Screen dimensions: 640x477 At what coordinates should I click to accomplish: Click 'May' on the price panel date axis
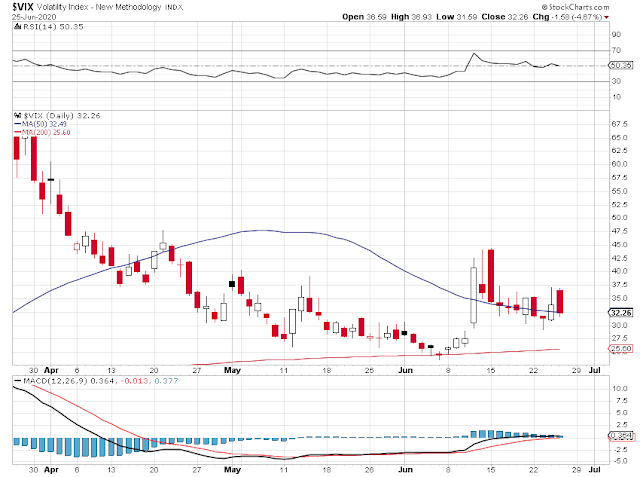(232, 371)
